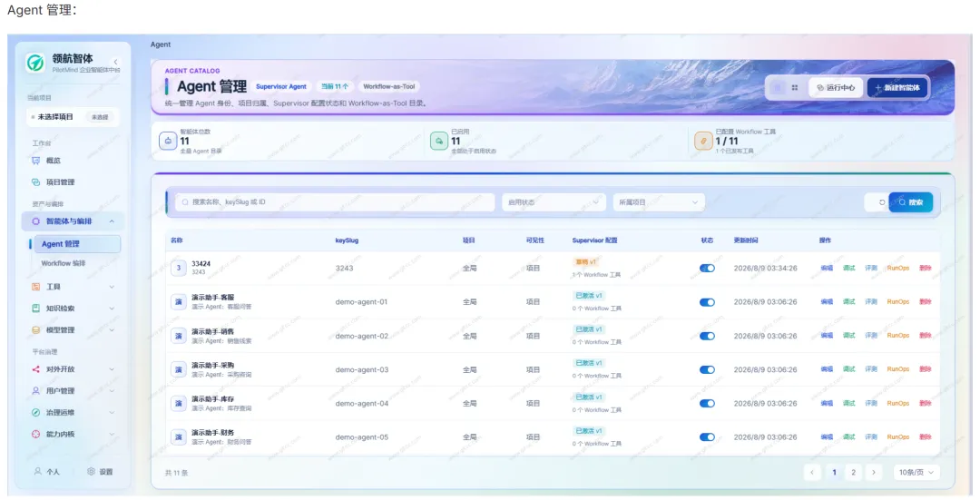Screen dimensions: 980x500
Task: Click the 能力内核 icon
Action: (35, 434)
